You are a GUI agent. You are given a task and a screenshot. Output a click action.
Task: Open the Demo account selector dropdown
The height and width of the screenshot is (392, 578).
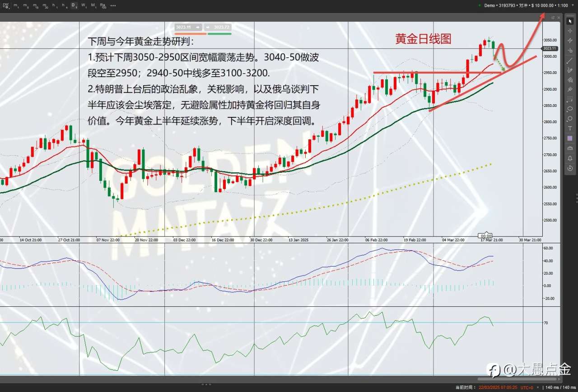coord(573,5)
